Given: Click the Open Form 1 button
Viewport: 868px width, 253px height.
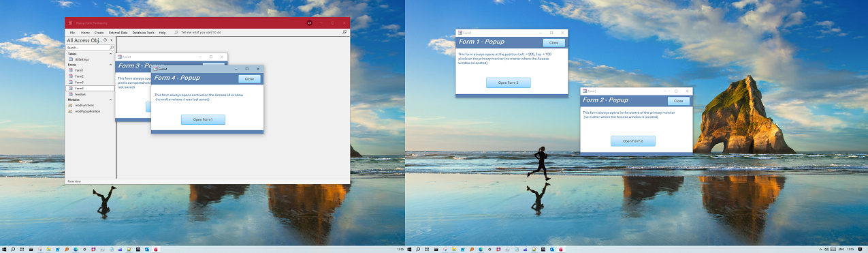Looking at the screenshot, I should pos(203,119).
